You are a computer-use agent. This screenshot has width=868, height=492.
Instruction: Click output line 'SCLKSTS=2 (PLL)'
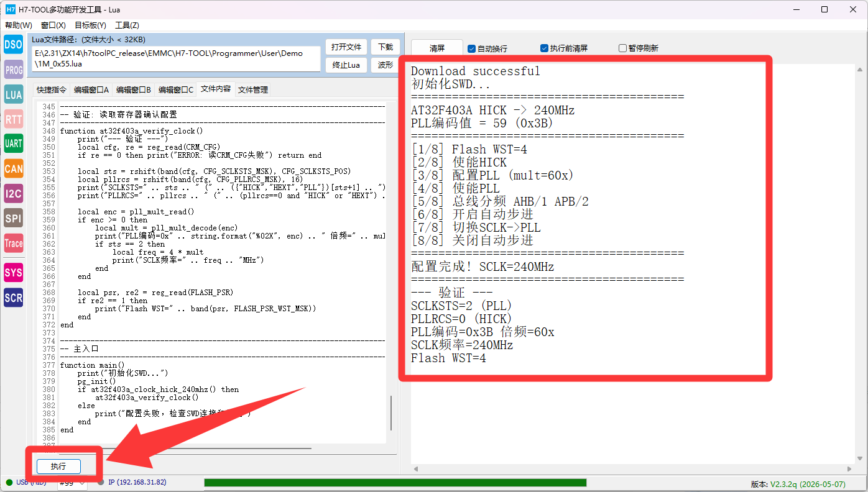pyautogui.click(x=461, y=306)
